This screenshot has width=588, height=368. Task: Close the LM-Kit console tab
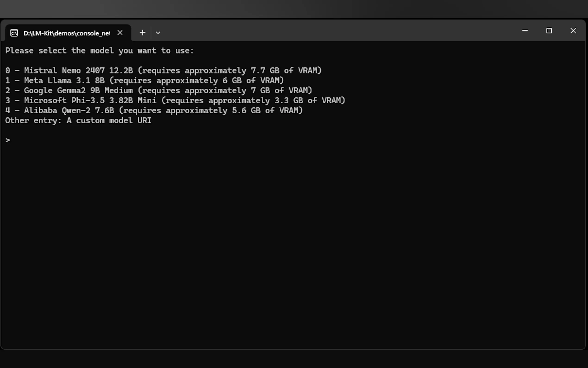coord(120,33)
